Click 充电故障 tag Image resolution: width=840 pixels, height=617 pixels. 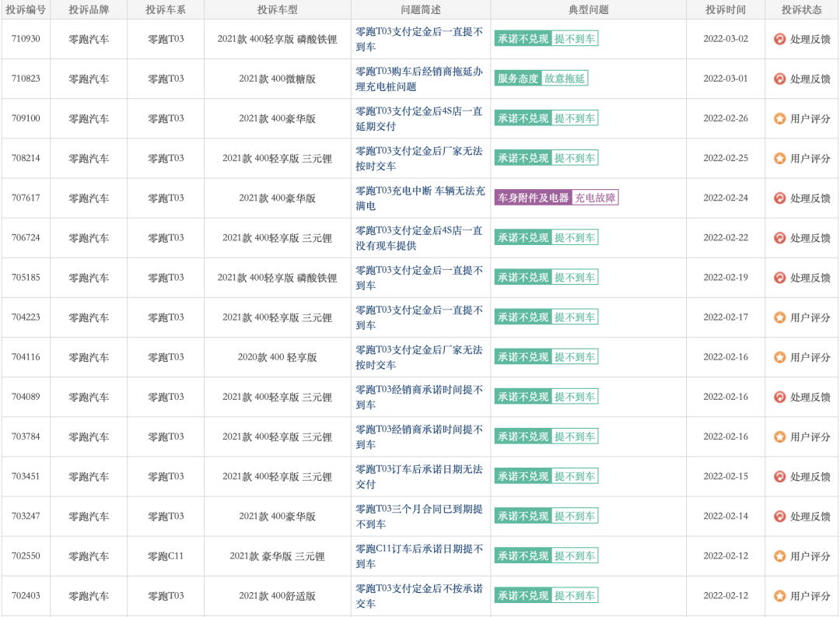(595, 198)
